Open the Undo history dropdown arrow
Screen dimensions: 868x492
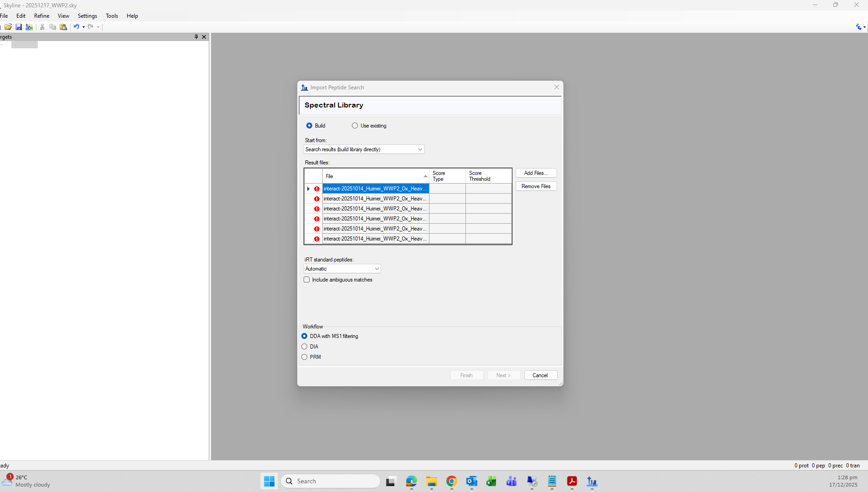click(83, 27)
